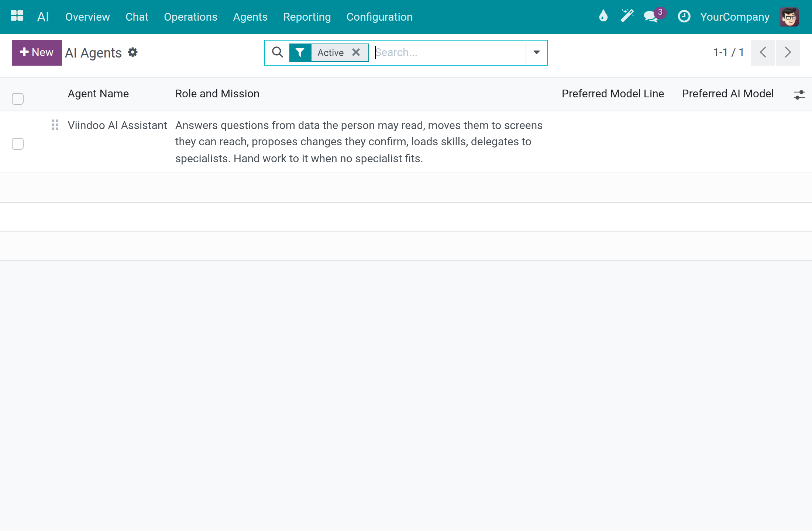
Task: Open the Overview menu
Action: click(87, 17)
